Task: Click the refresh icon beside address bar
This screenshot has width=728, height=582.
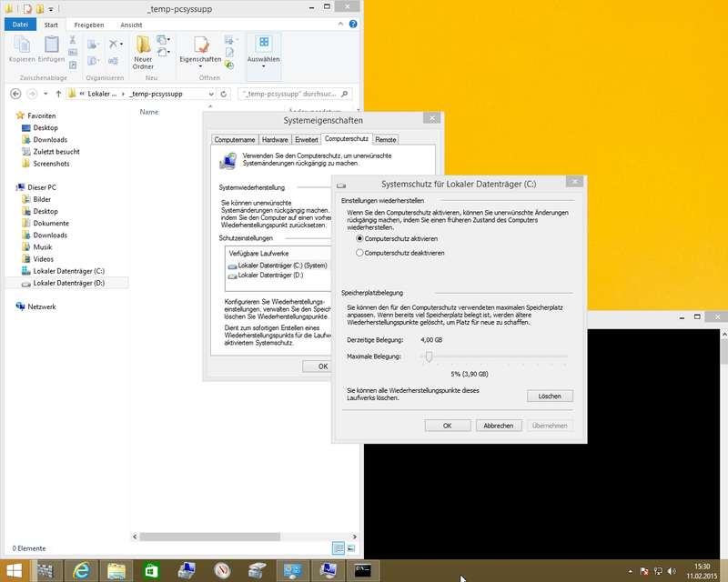Action: [225, 94]
